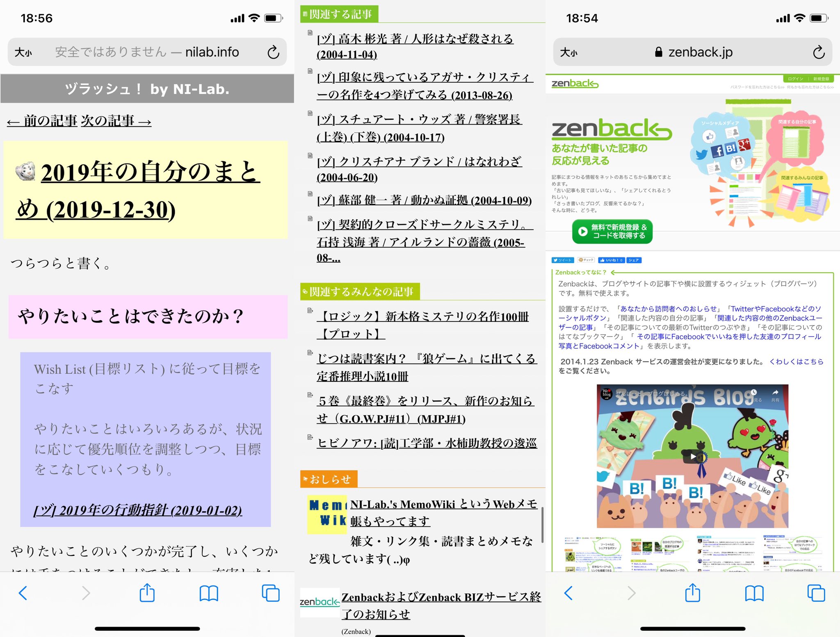Tap the share icon in the left phone toolbar
The height and width of the screenshot is (637, 840).
point(147,593)
